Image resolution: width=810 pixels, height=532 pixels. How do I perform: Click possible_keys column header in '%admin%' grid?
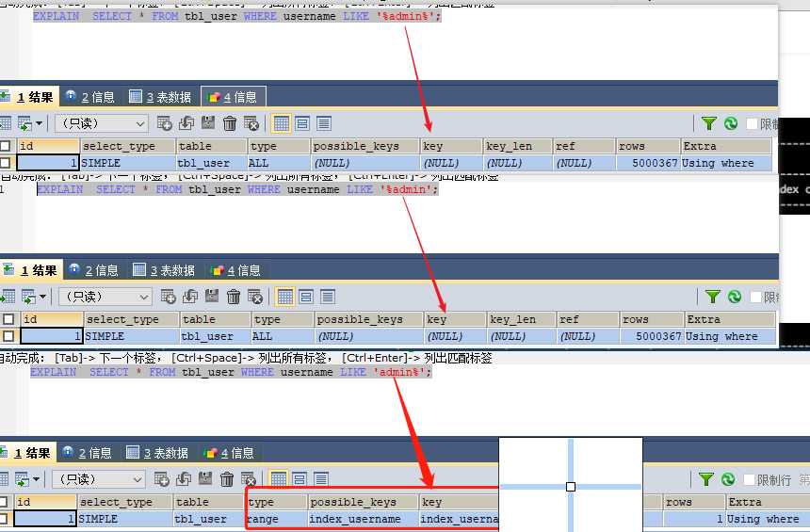[x=364, y=146]
